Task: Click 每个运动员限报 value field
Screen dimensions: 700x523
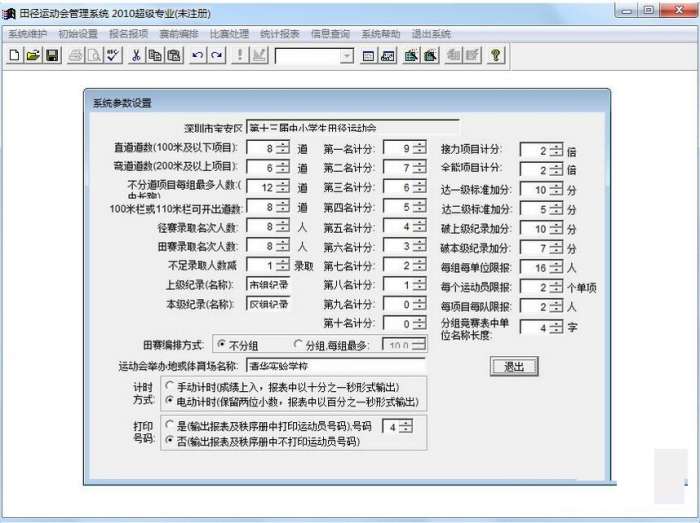Action: tap(535, 287)
